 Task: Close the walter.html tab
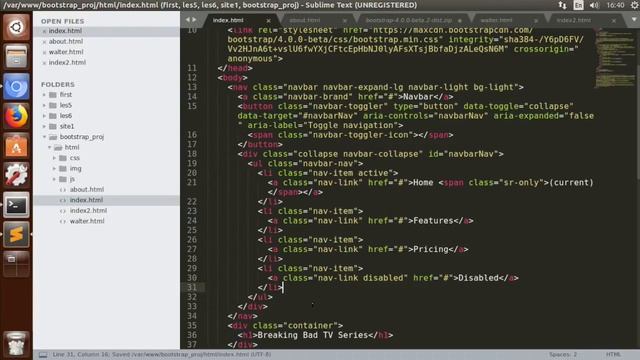coord(536,20)
